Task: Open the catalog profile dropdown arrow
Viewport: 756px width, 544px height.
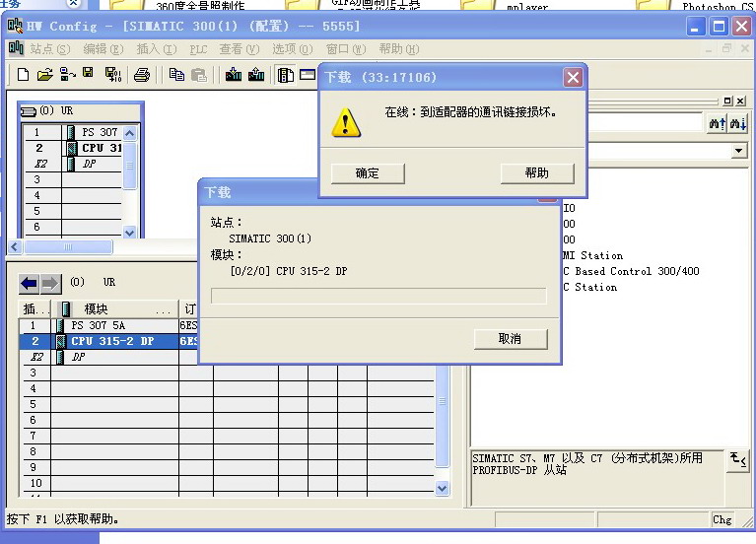Action: pyautogui.click(x=739, y=151)
